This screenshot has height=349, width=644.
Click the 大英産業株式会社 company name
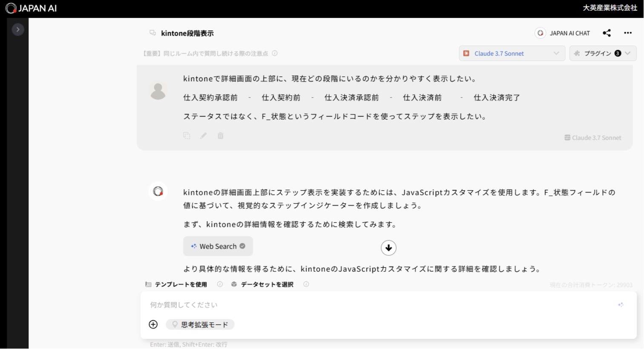point(610,8)
